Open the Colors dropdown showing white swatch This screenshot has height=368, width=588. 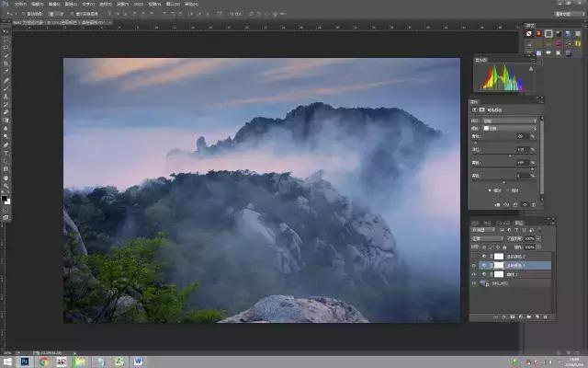(x=510, y=129)
